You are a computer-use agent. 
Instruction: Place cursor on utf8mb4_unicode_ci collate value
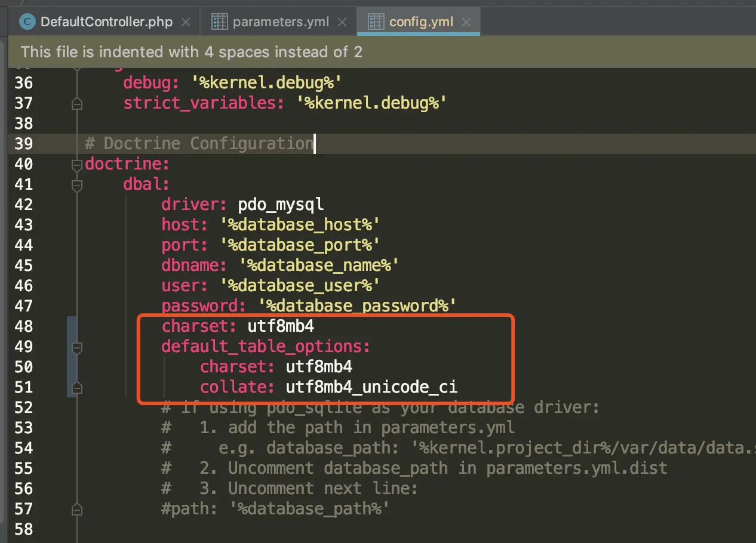(x=371, y=387)
